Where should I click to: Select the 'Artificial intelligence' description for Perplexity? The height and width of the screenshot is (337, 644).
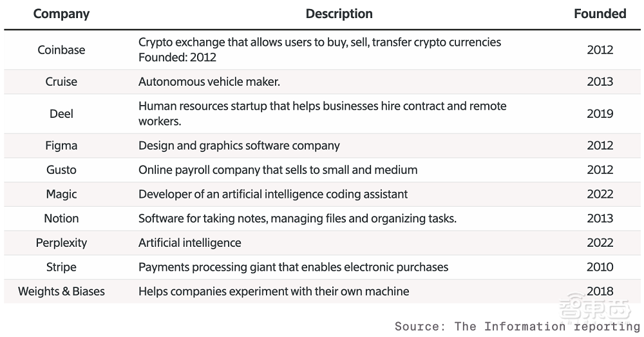pyautogui.click(x=190, y=243)
